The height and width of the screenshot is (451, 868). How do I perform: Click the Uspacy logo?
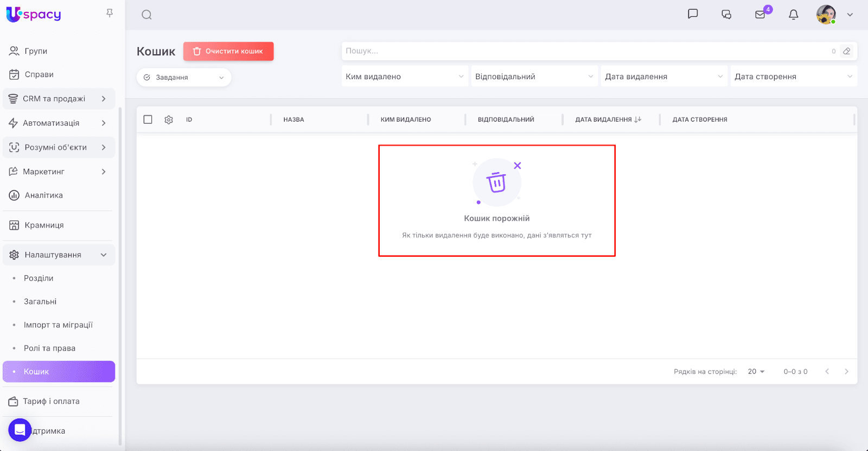pos(34,15)
